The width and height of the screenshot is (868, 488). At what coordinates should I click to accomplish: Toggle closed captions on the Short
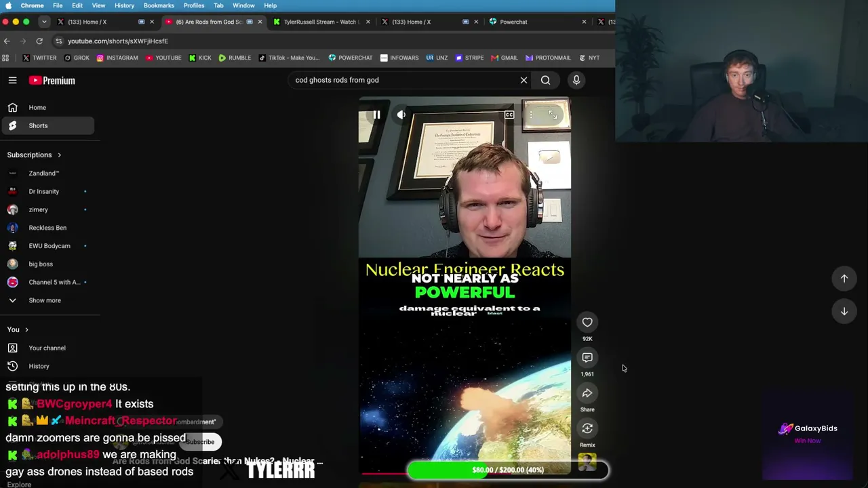click(509, 115)
